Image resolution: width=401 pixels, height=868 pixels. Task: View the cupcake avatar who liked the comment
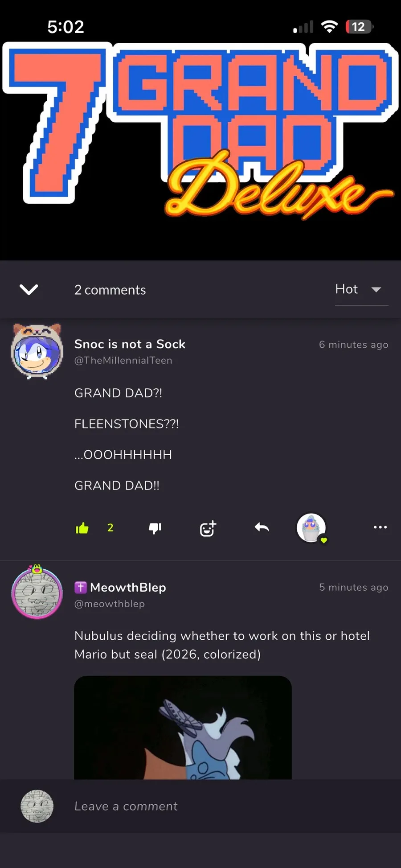point(311,528)
